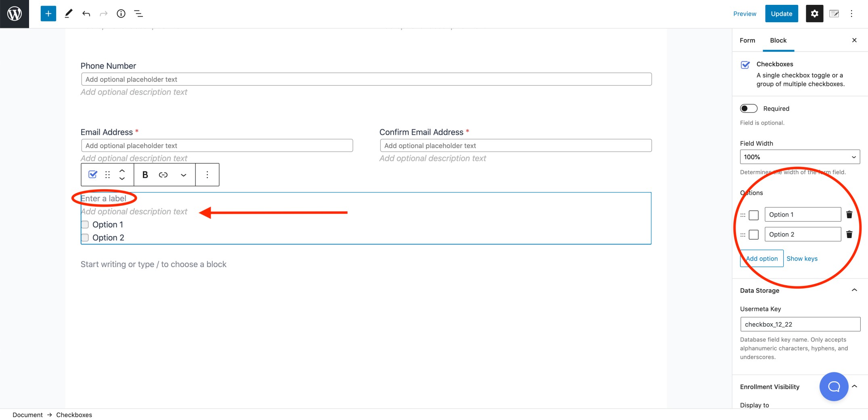868x420 pixels.
Task: Click the Option 2 text field in sidebar
Action: 803,234
